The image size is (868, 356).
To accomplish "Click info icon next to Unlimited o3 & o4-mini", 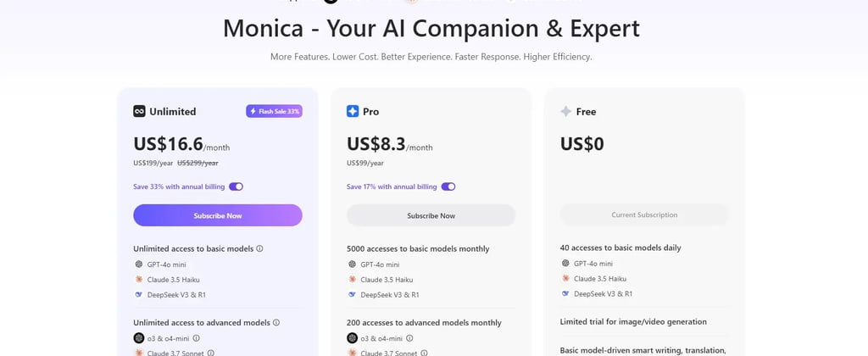I will 196,337.
